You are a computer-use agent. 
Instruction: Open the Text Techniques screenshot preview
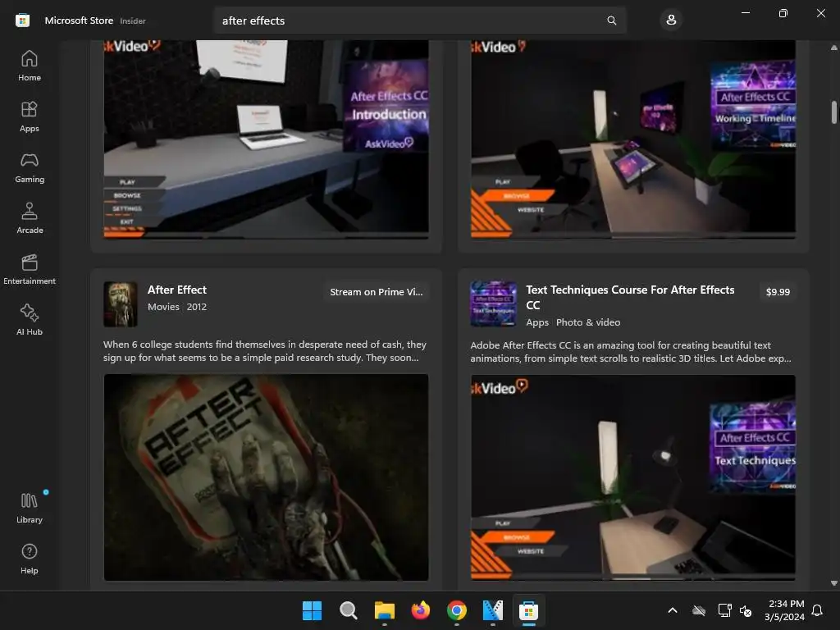(633, 477)
